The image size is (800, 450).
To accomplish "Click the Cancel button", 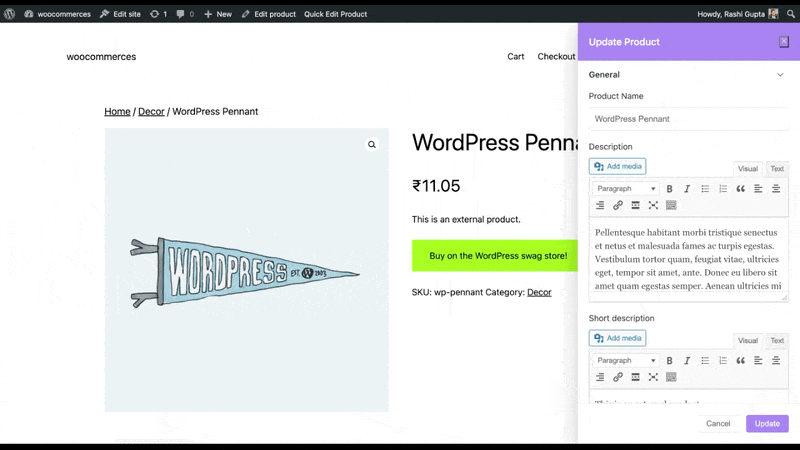I will coord(718,423).
